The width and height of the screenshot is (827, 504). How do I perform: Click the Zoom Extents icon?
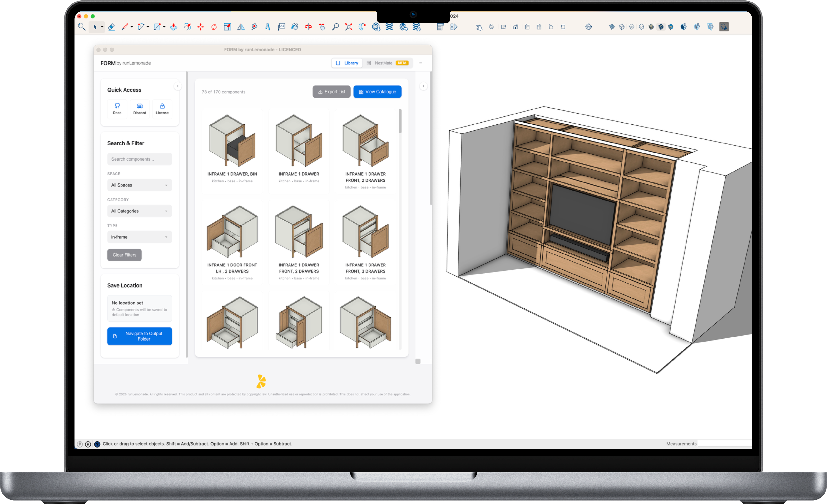click(x=349, y=27)
